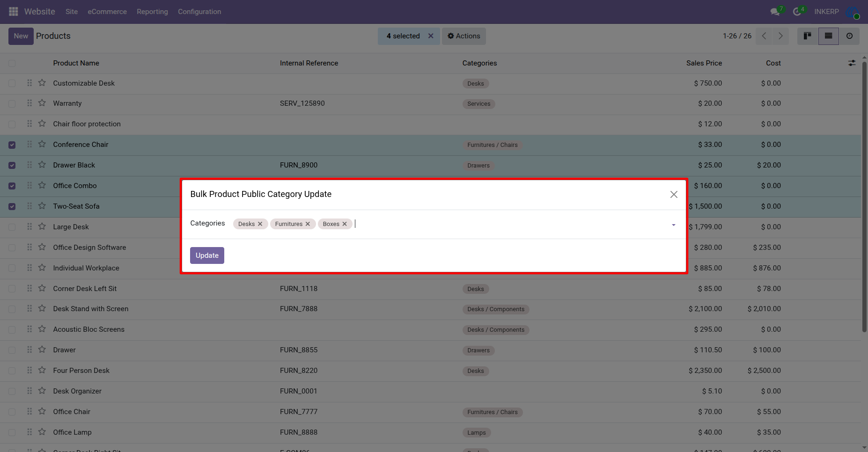
Task: Go to previous page arrow
Action: tap(764, 36)
